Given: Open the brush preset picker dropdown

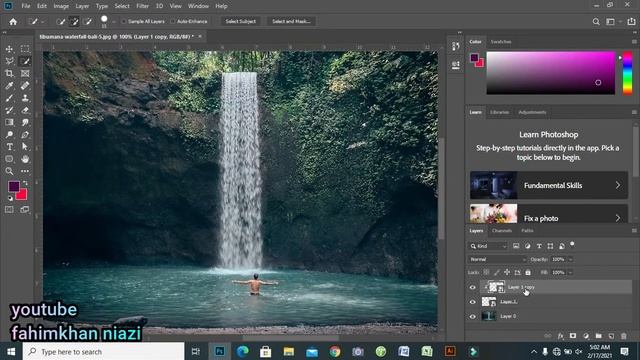Looking at the screenshot, I should pyautogui.click(x=113, y=22).
